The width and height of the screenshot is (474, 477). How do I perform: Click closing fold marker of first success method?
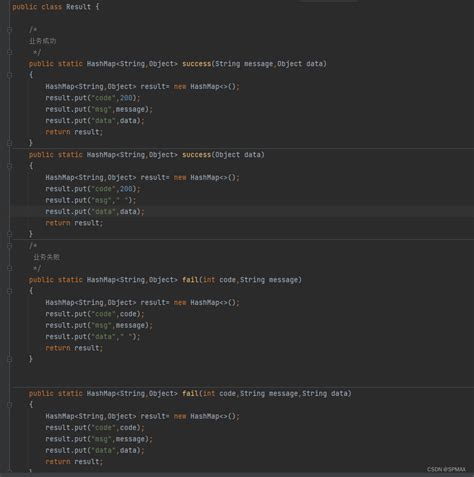[9, 143]
